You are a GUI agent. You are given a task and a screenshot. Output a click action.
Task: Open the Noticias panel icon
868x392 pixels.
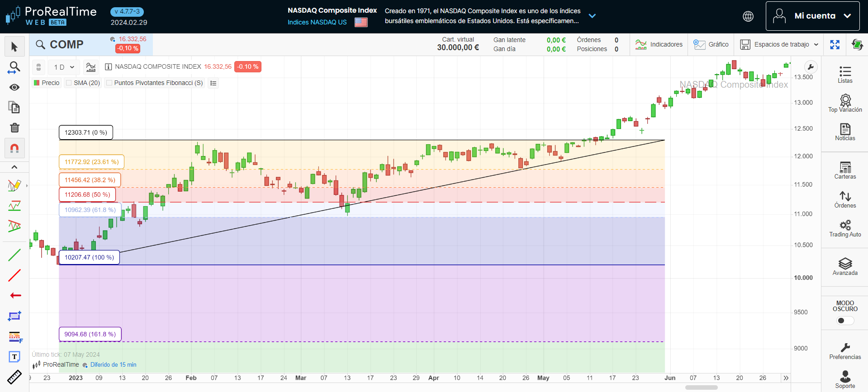tap(845, 132)
